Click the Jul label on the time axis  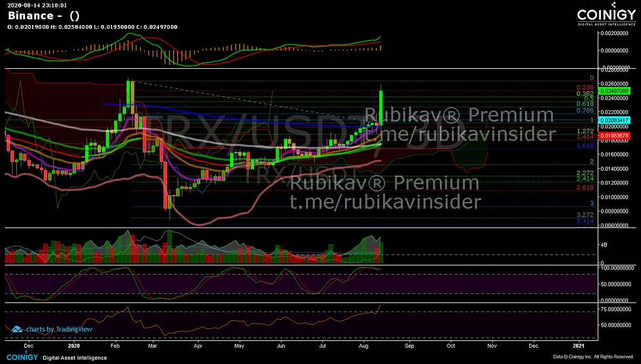pos(322,346)
